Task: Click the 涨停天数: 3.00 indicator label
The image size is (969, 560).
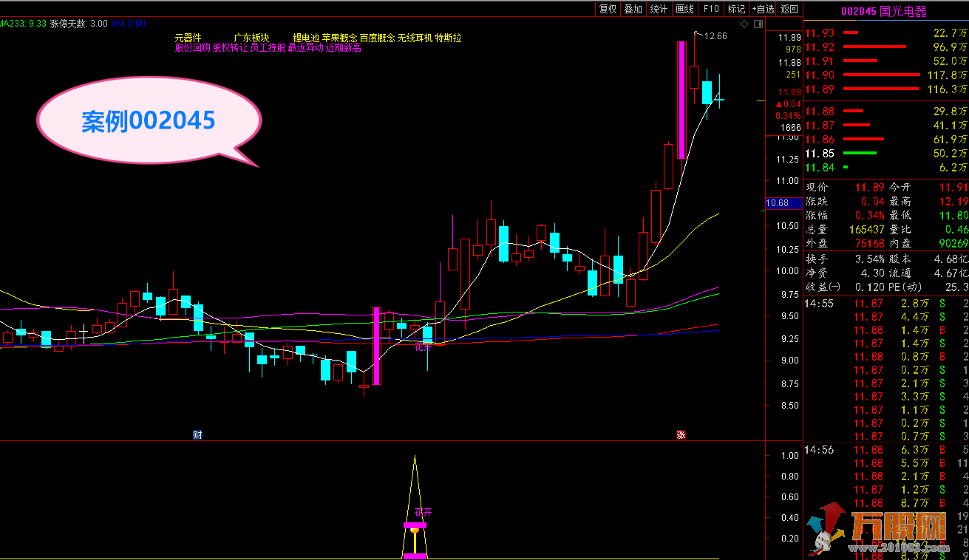Action: [78, 24]
